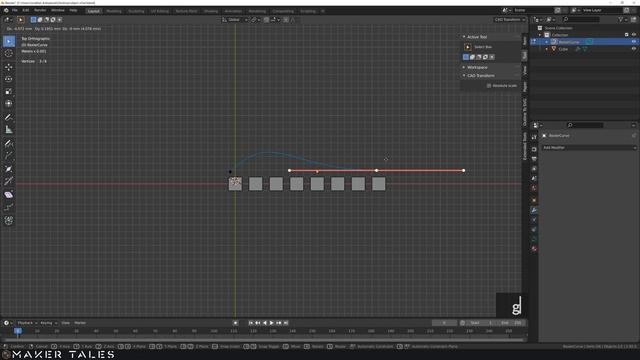Open the Add Modifier dropdown

point(589,148)
